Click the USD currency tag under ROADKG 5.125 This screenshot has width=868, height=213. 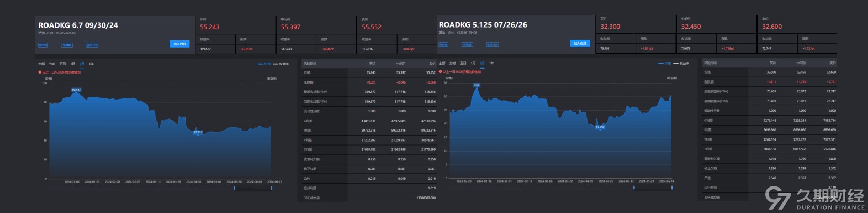click(x=493, y=44)
